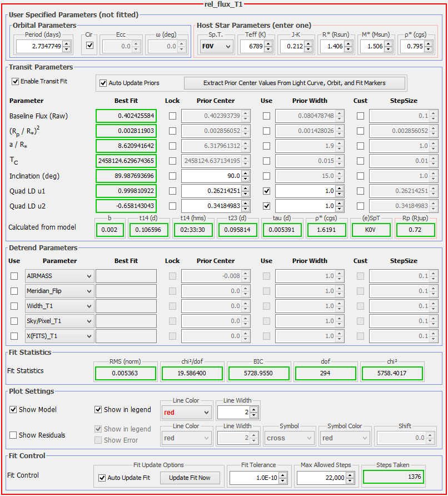
Task: Lock the Baseline Flux (Raw) parameter
Action: pyautogui.click(x=172, y=116)
